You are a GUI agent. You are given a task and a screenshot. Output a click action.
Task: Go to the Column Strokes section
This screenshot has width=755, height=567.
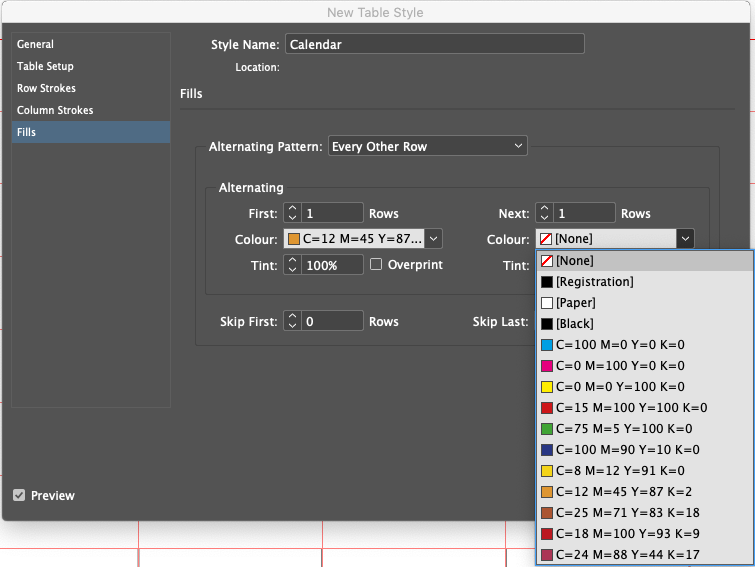(55, 110)
